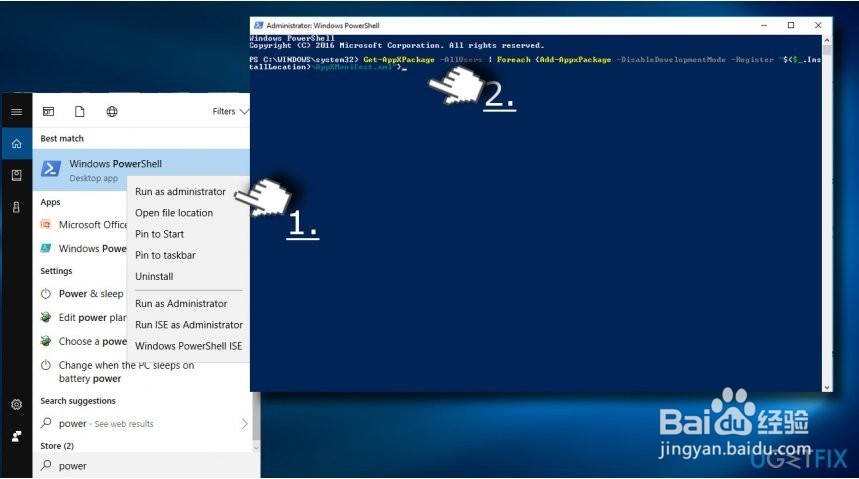The width and height of the screenshot is (859, 479).
Task: Click the power icon beside Change when the PC sleeps
Action: pyautogui.click(x=46, y=364)
